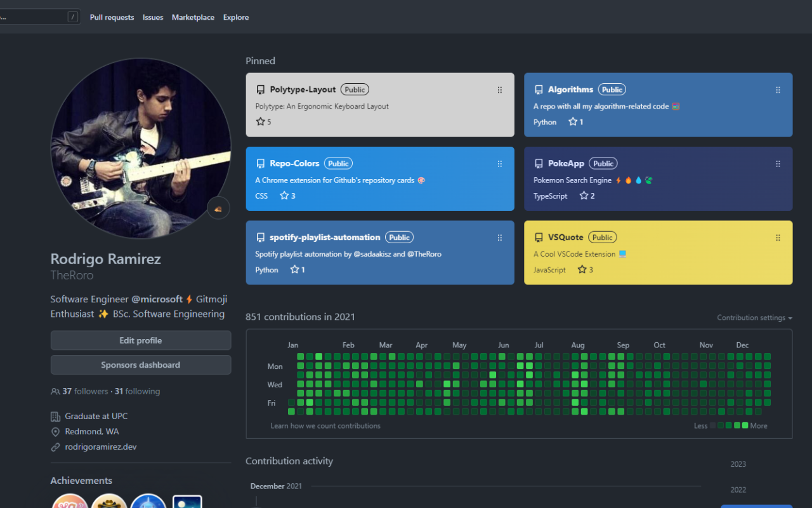Click the repo icon beside PokeApp

point(539,163)
